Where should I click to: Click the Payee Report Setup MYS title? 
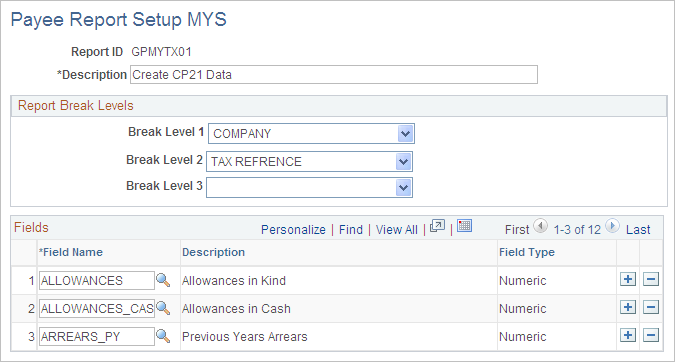(118, 20)
